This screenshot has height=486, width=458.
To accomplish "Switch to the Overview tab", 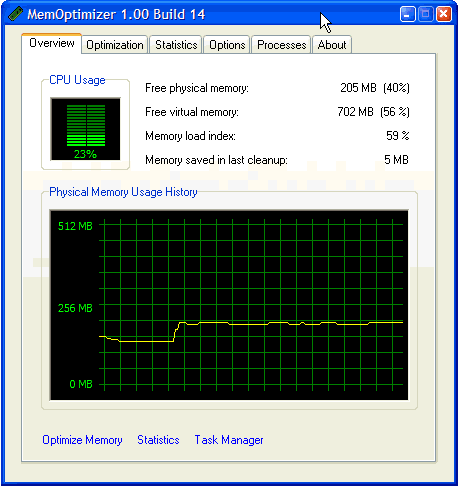I will click(x=52, y=43).
